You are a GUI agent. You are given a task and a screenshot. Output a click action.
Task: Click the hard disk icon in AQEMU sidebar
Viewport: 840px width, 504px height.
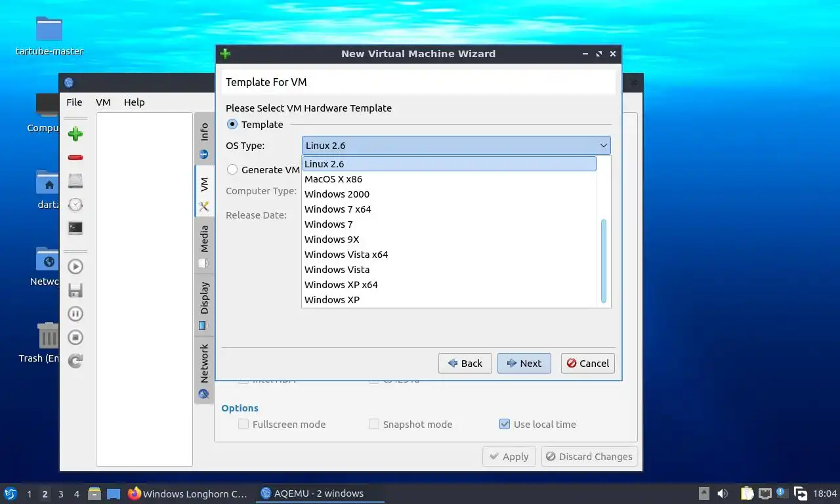[75, 181]
